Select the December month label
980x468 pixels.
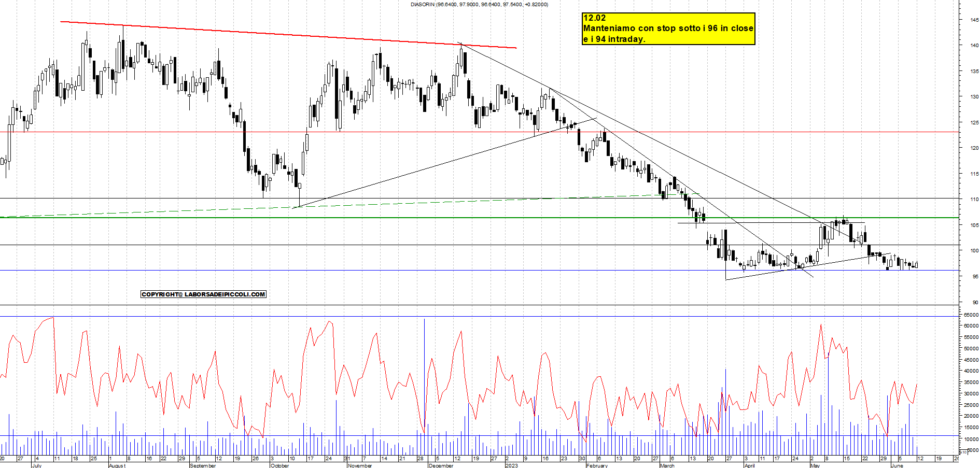(x=441, y=465)
